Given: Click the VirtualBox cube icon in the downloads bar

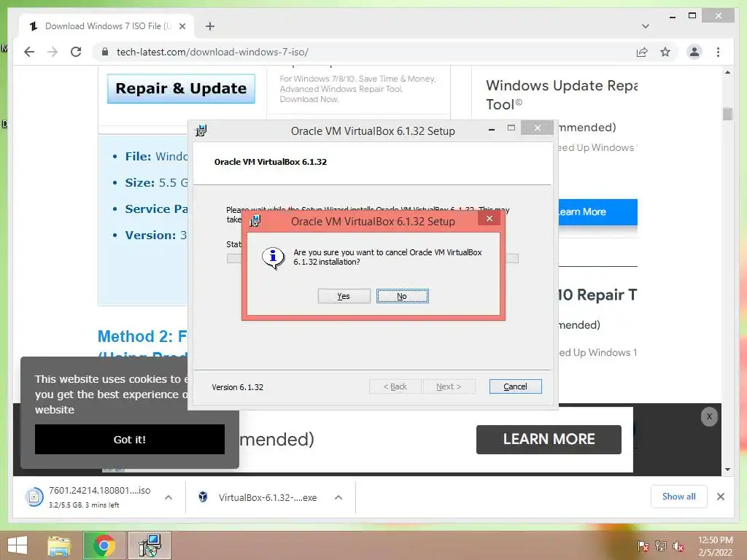Looking at the screenshot, I should [203, 497].
